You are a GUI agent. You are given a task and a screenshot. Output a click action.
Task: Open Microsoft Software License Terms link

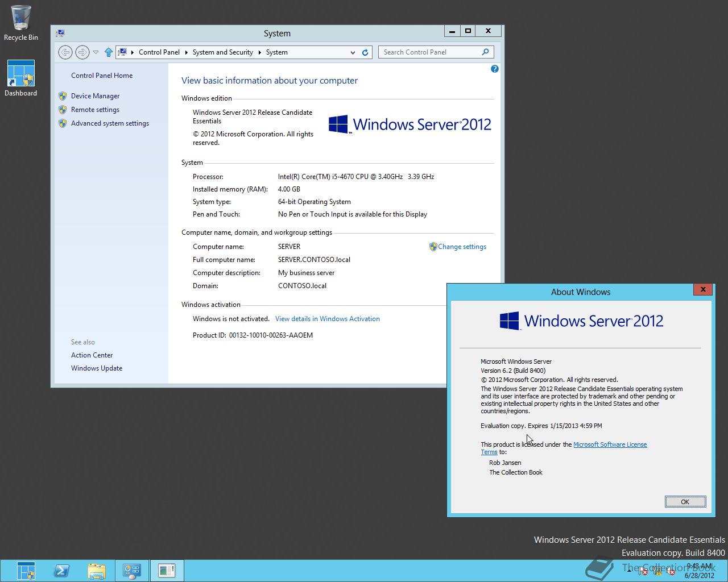(x=610, y=444)
